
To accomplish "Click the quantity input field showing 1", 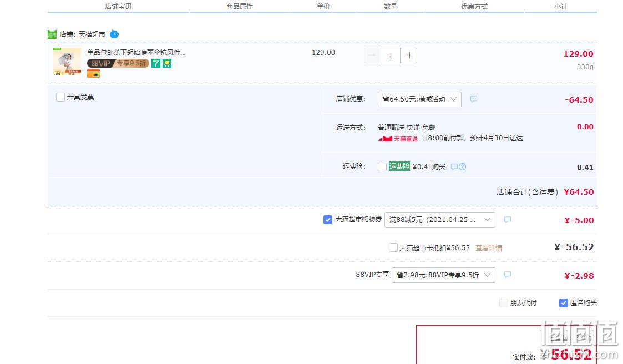I will click(390, 55).
